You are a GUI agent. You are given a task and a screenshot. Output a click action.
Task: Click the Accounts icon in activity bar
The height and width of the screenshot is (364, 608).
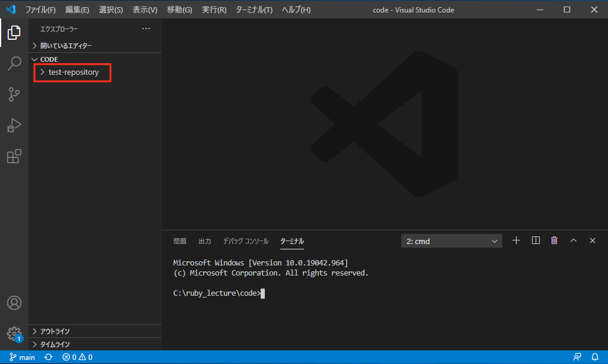pos(14,303)
